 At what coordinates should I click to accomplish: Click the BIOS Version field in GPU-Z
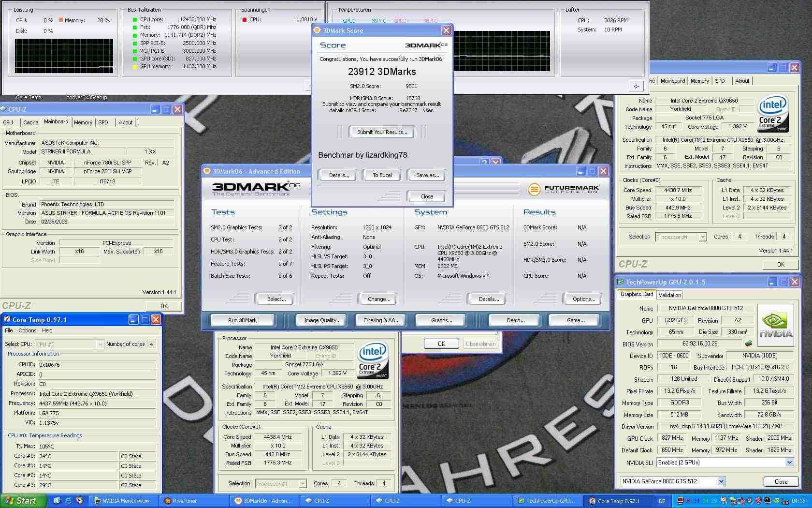pyautogui.click(x=699, y=344)
